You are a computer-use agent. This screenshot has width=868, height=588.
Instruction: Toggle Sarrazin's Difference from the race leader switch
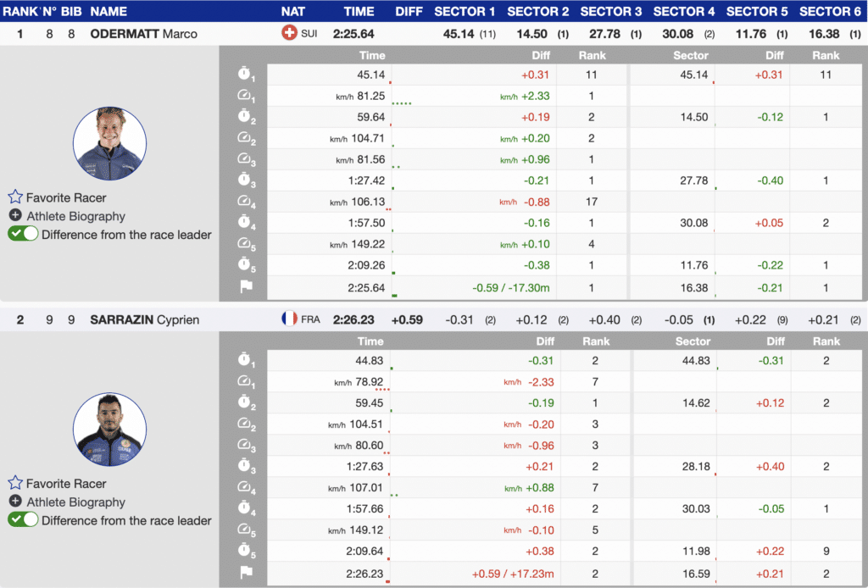point(24,520)
